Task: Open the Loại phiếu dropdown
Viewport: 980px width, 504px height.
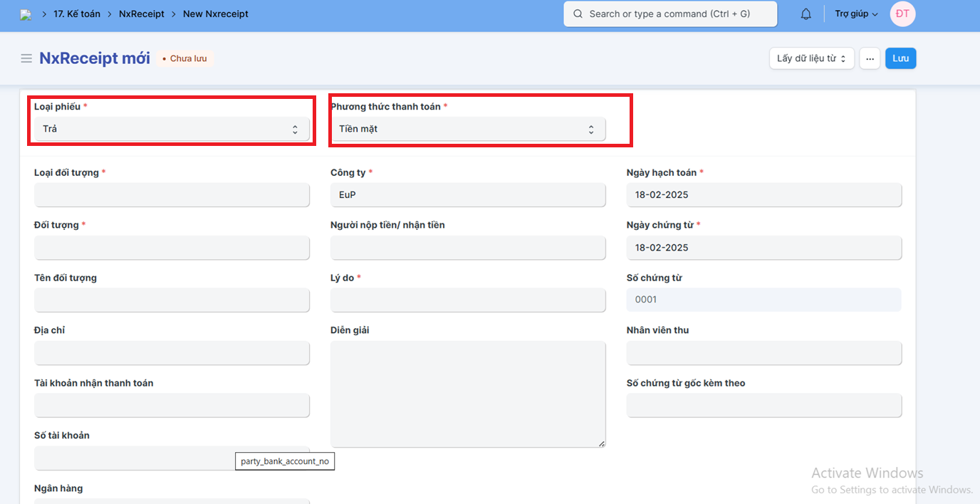Action: pos(172,129)
